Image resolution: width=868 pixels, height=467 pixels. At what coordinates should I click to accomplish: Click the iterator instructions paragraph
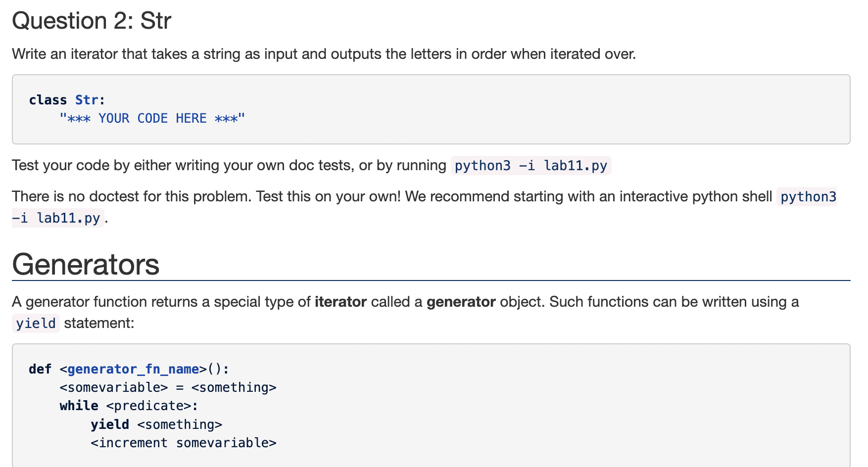(x=324, y=54)
